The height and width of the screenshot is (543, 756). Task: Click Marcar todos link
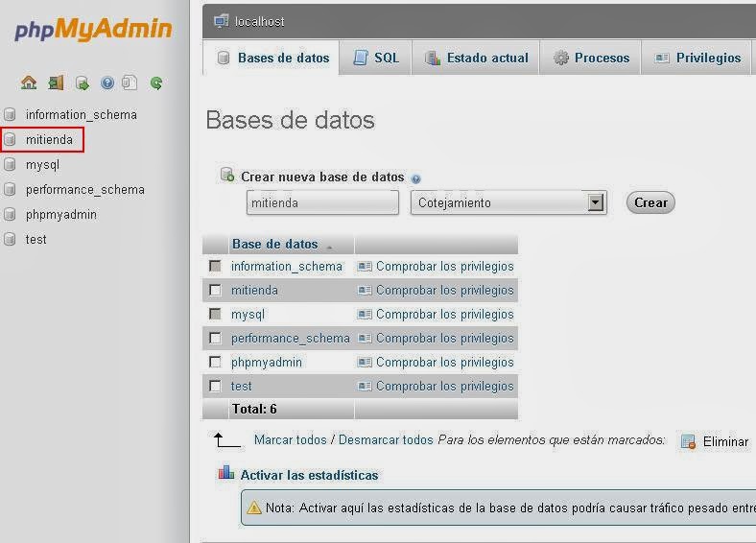click(x=291, y=439)
